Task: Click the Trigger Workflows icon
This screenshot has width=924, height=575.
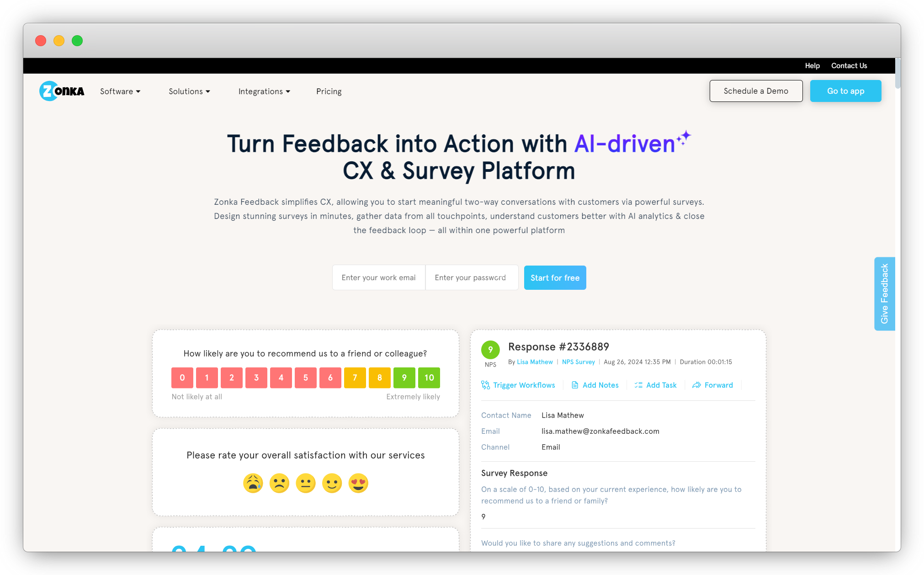Action: [485, 385]
